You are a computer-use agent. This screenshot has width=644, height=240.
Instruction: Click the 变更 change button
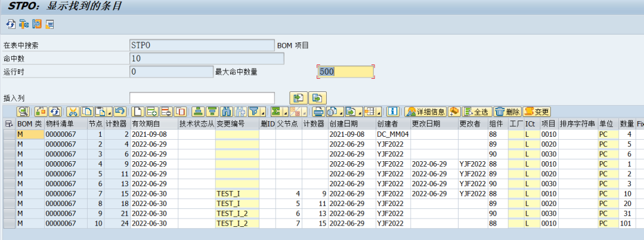tap(537, 112)
